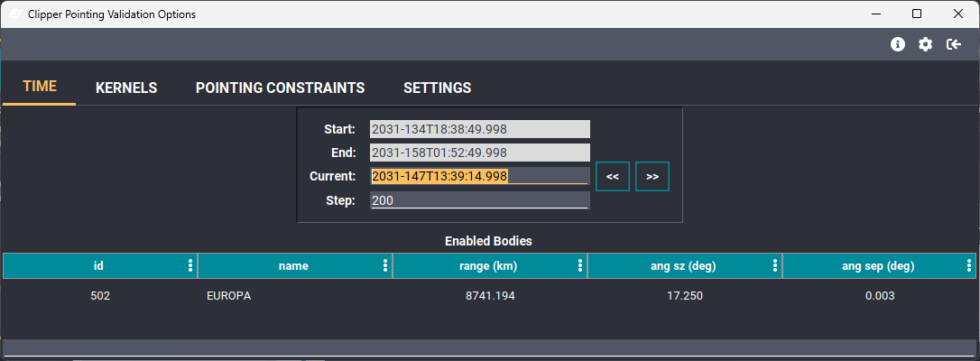Sort by the id column header
The width and height of the screenshot is (980, 361).
click(x=98, y=266)
